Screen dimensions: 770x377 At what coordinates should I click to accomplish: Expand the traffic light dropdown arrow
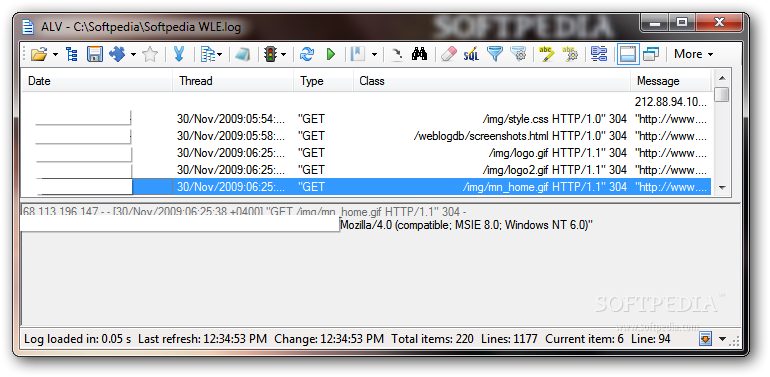[x=283, y=54]
